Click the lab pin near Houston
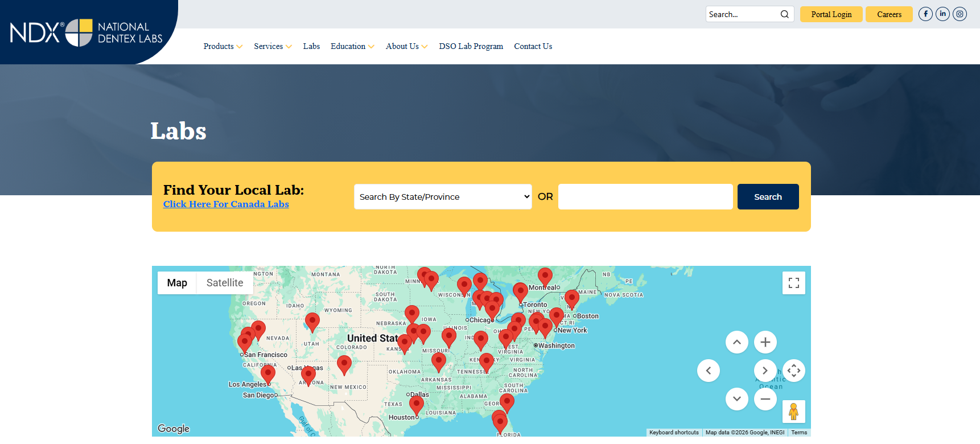The width and height of the screenshot is (980, 444). coord(417,406)
